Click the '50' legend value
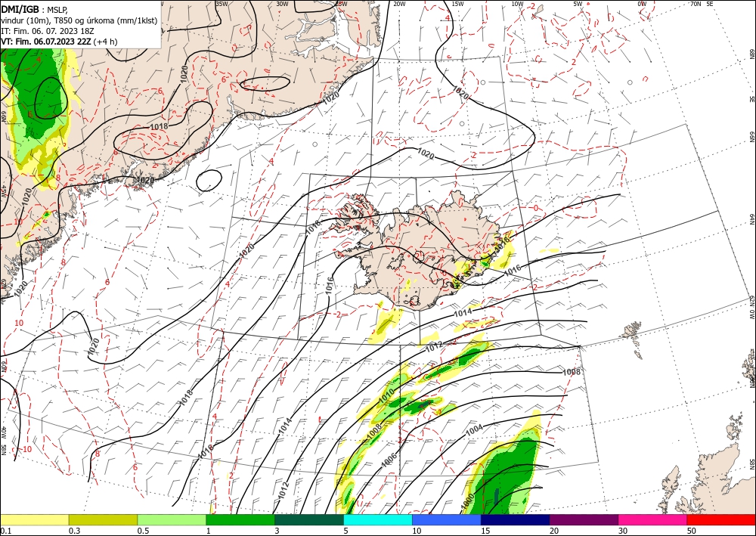 click(692, 531)
